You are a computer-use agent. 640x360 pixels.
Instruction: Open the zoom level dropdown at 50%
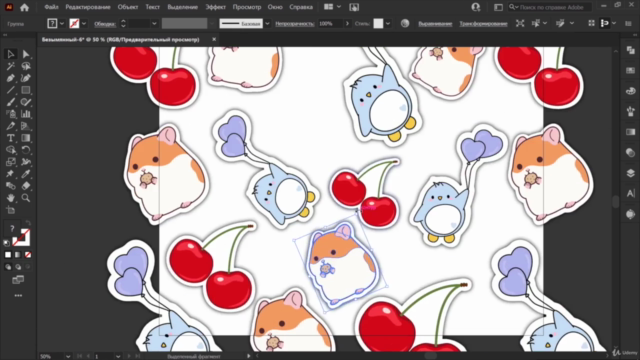[68, 356]
